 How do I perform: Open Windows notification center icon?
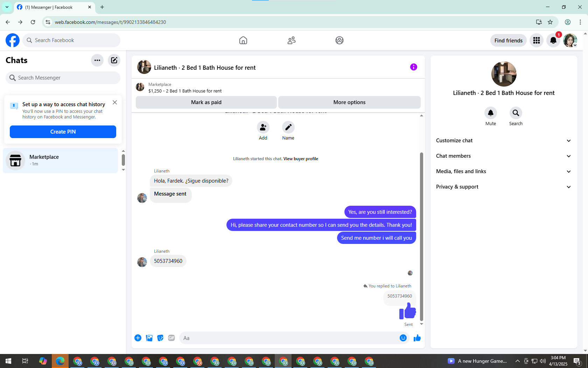tap(577, 361)
